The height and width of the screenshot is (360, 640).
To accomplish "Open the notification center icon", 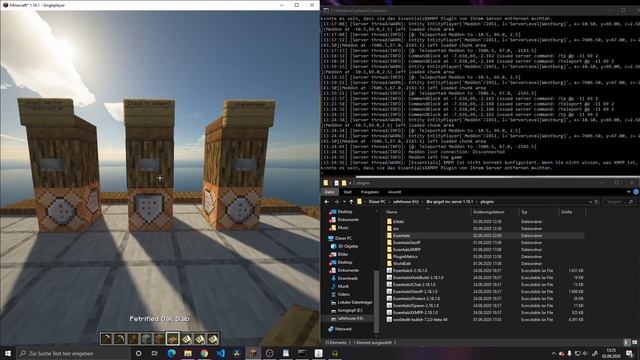I will point(629,353).
